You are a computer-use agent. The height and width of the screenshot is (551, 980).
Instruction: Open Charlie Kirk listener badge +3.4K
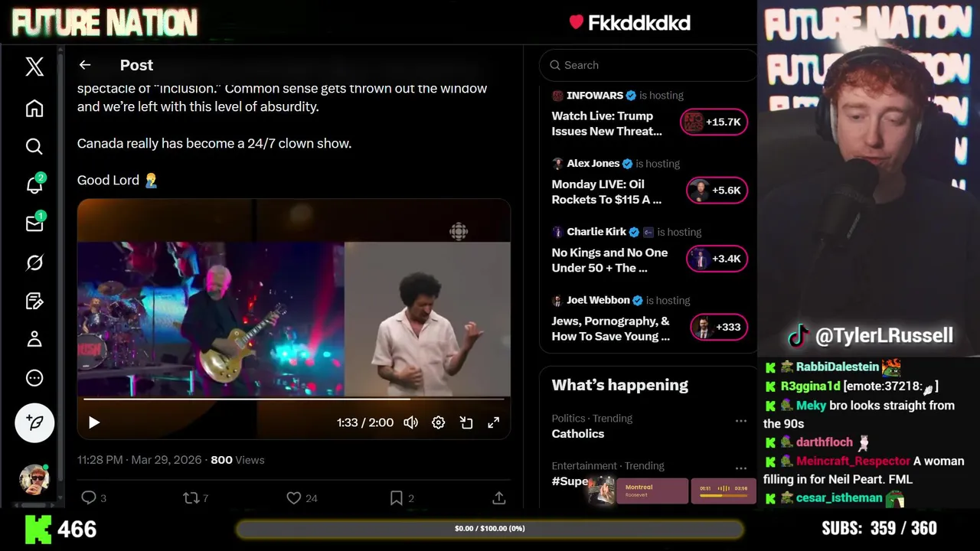(717, 259)
